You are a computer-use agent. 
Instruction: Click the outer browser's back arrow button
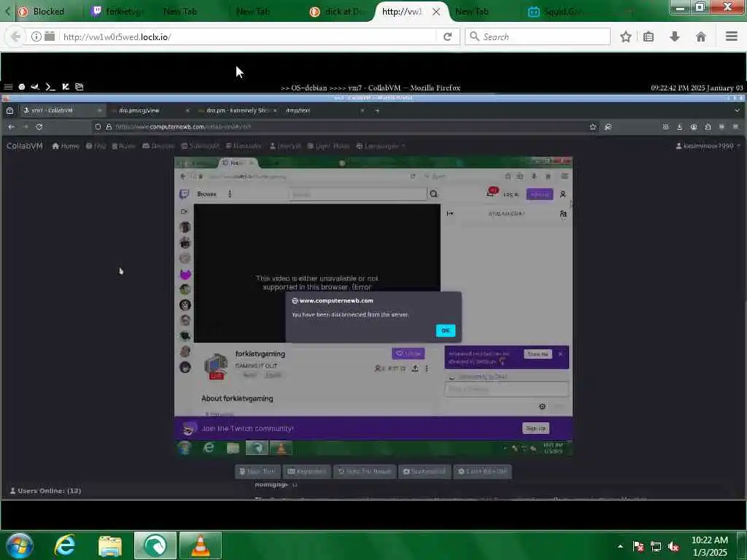15,36
